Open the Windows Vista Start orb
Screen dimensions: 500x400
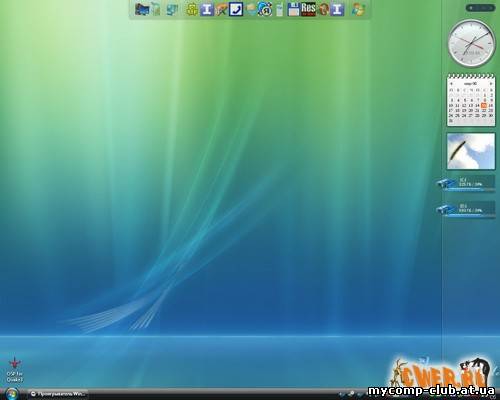(x=12, y=394)
